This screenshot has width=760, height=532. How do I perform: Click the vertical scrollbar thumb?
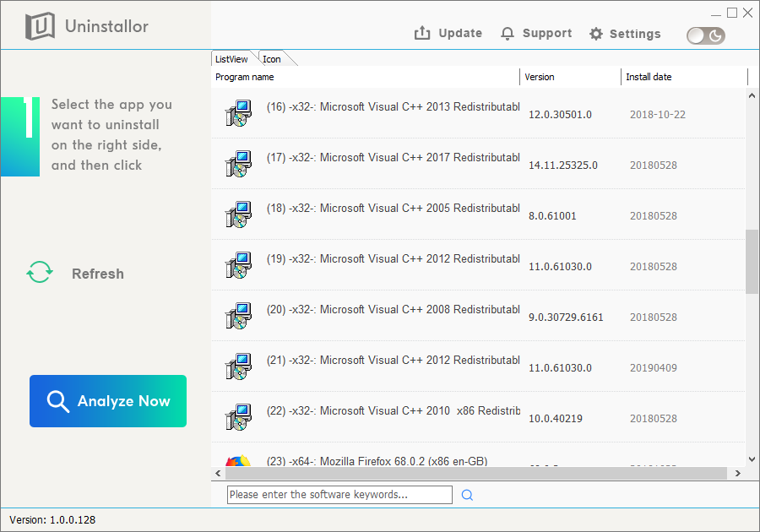tap(752, 262)
